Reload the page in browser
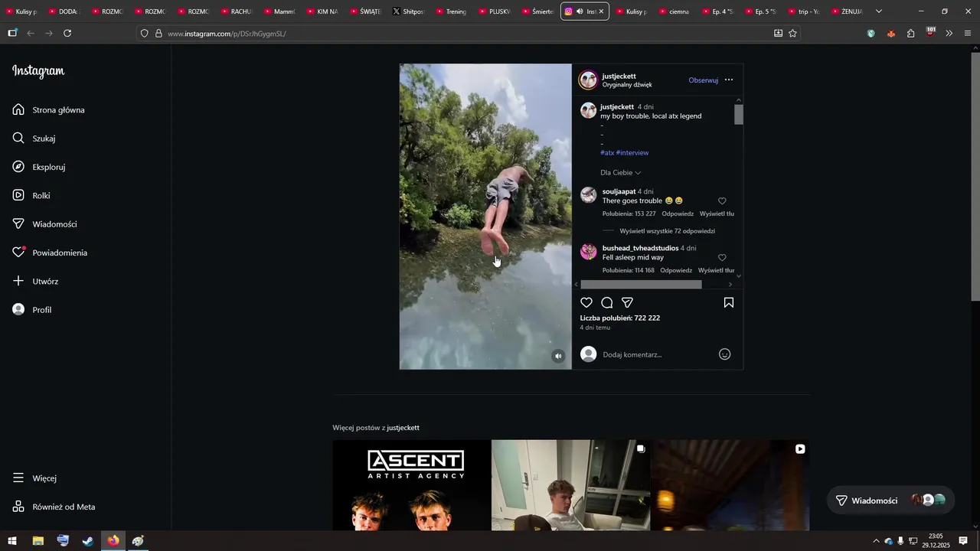The image size is (980, 551). [x=67, y=34]
